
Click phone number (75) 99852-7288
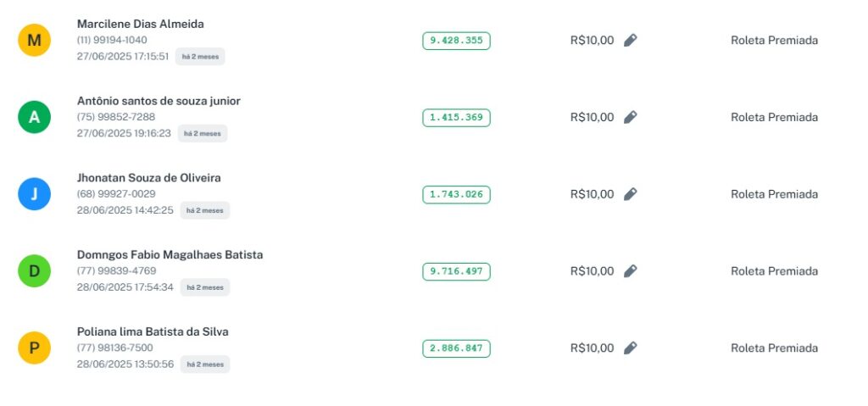[x=116, y=117]
